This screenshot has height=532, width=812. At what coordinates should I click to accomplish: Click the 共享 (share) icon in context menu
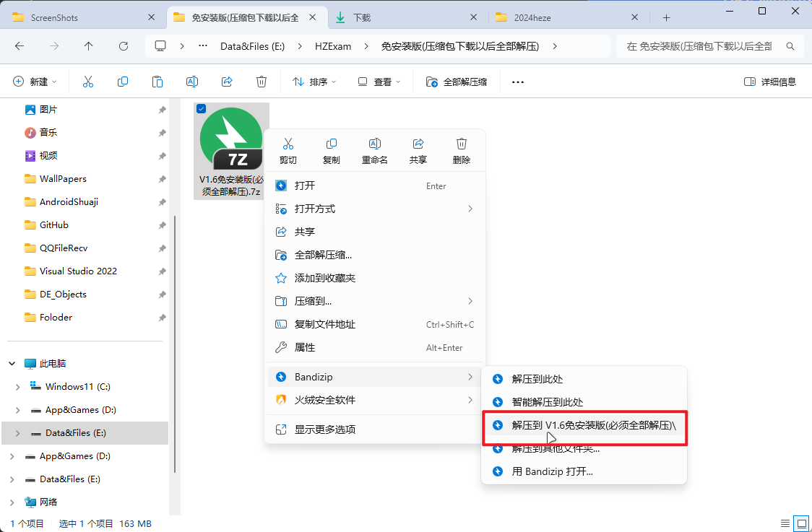click(x=418, y=149)
